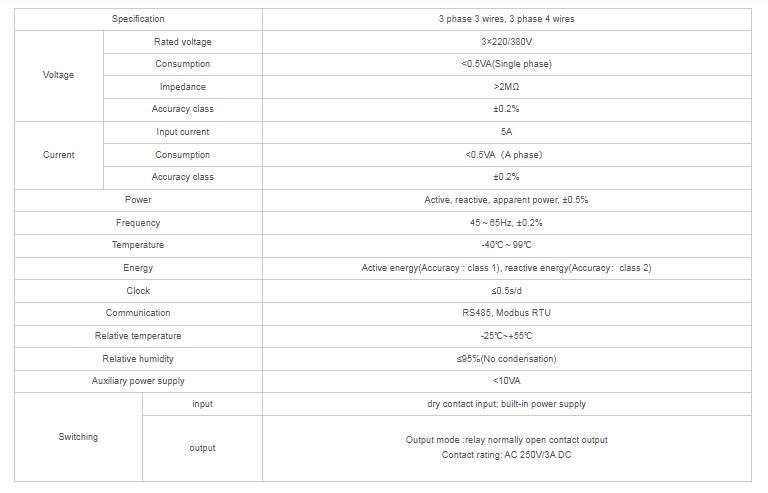Select the Auxiliary power supply label
Image resolution: width=768 pixels, height=493 pixels.
pyautogui.click(x=138, y=381)
